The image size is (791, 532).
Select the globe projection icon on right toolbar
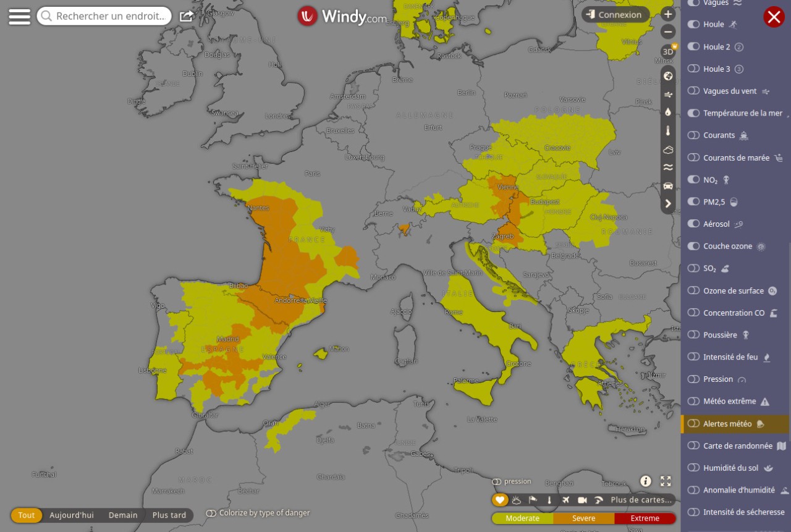tap(668, 76)
